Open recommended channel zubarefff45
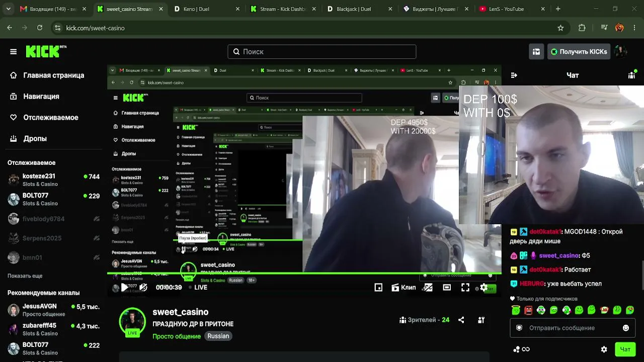The image size is (644, 362). pos(53,329)
